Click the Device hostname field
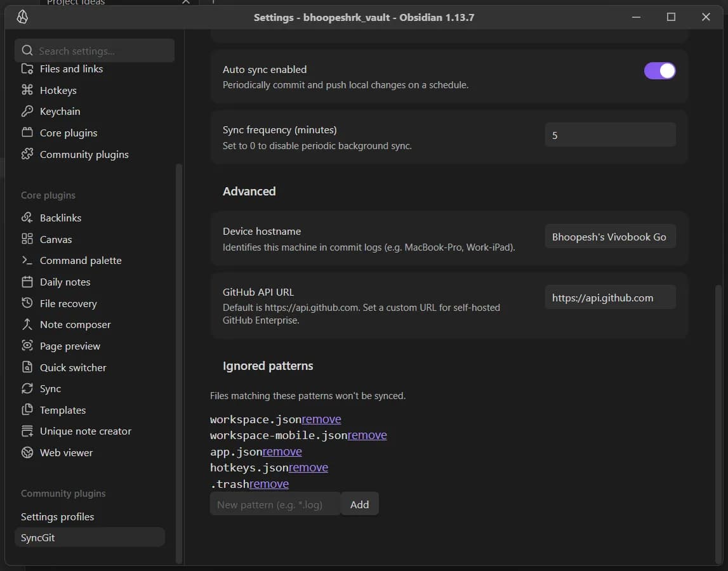The height and width of the screenshot is (571, 728). (x=610, y=237)
